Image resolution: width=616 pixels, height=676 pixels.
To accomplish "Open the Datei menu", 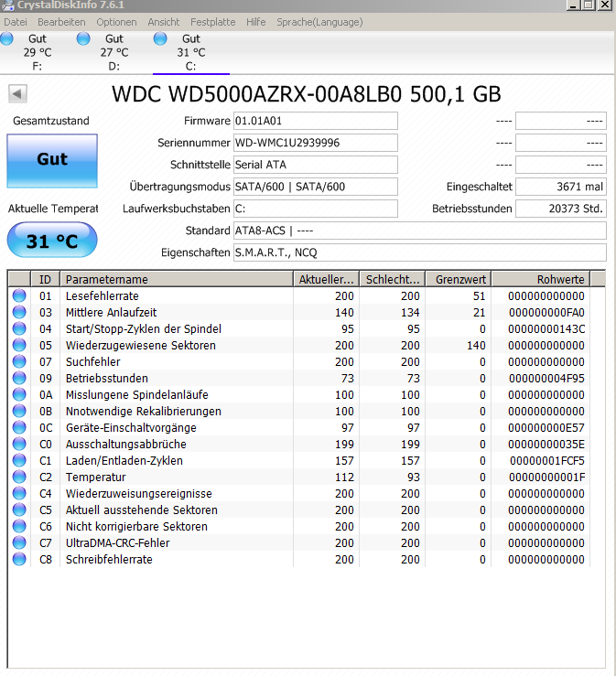I will pyautogui.click(x=16, y=22).
